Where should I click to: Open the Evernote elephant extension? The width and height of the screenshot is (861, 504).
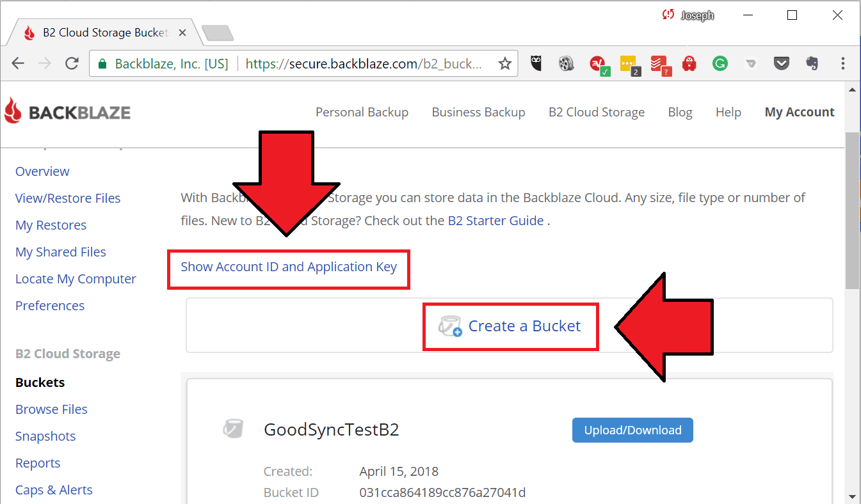pyautogui.click(x=812, y=63)
